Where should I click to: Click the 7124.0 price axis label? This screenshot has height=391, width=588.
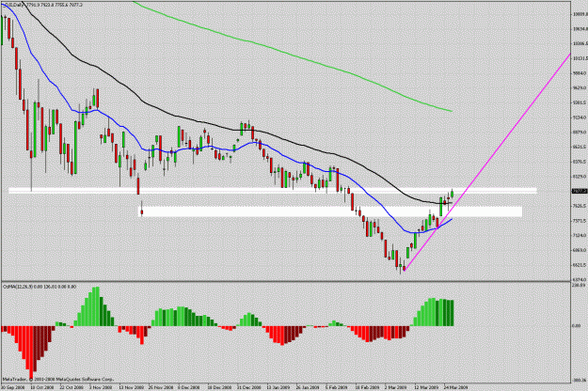coord(580,235)
